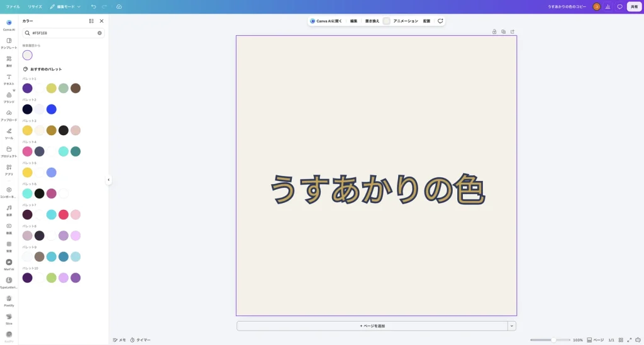Pick the periwinkle blue swatch in palette 5
Screen dimensions: 644x345
click(52, 172)
